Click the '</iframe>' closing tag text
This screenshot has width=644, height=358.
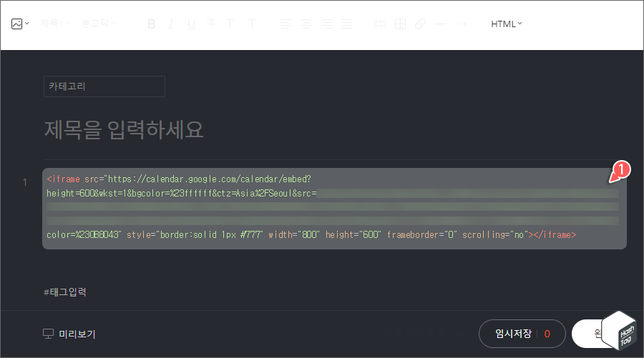(x=555, y=234)
